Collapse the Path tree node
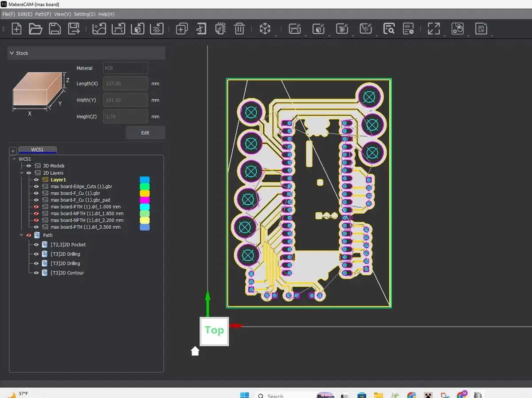This screenshot has height=398, width=532. (21, 235)
